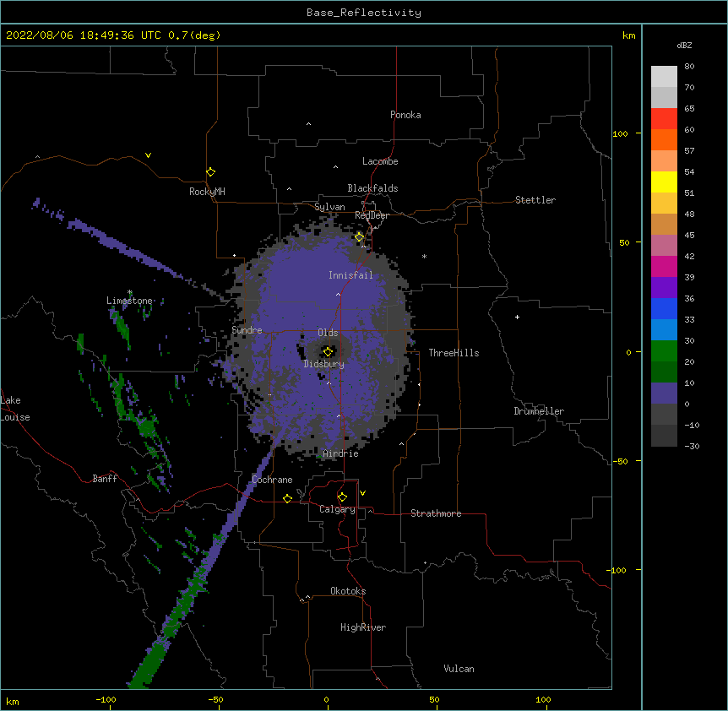Select the yellow diamond marker below RedDeer

(x=360, y=237)
